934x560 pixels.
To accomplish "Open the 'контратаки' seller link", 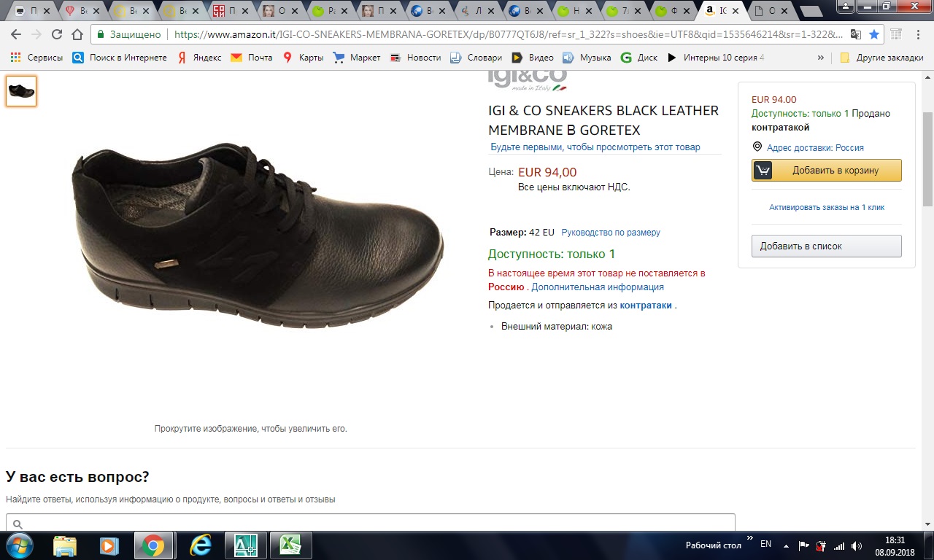I will point(645,306).
